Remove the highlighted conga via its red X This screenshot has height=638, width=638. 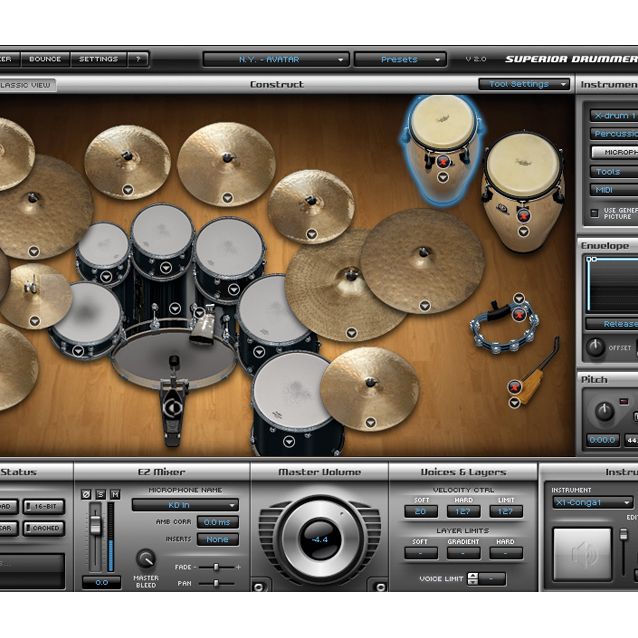pos(444,162)
